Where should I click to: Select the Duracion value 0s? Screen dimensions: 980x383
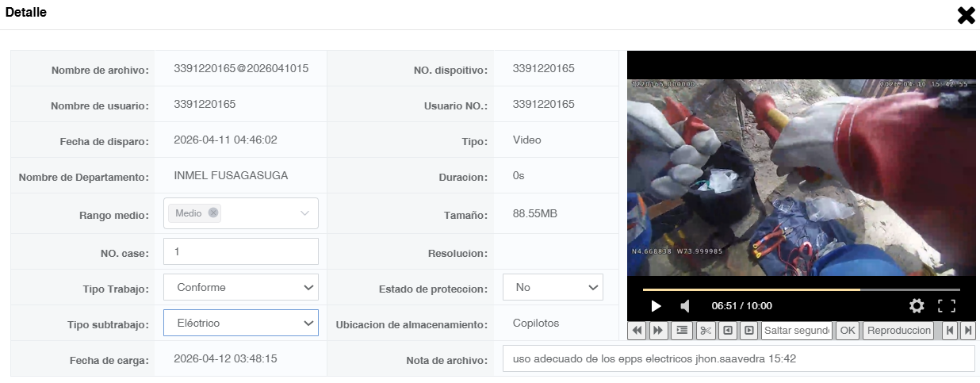pyautogui.click(x=519, y=175)
